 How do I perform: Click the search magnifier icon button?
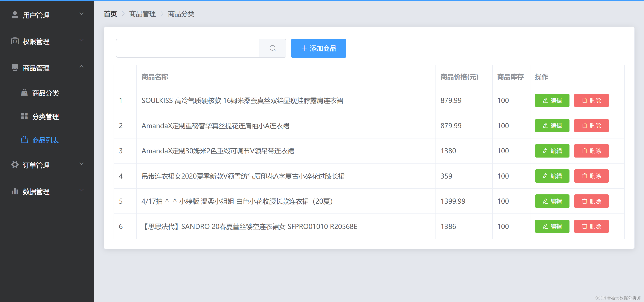tap(273, 48)
